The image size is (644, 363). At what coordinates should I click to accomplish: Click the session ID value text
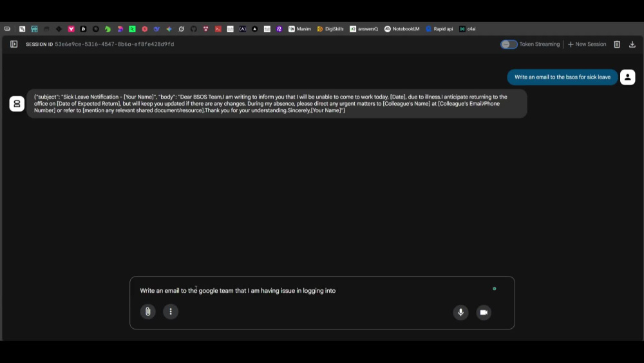click(115, 44)
